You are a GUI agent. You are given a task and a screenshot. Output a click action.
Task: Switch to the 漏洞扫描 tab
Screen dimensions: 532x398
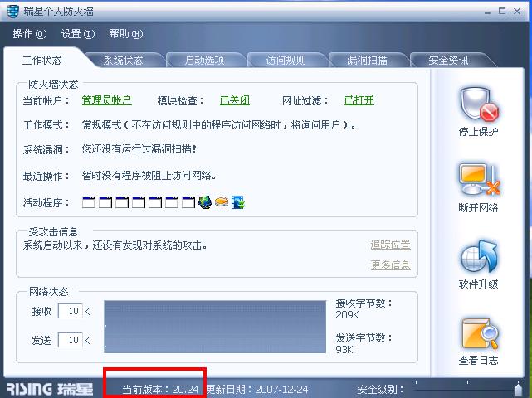[x=367, y=61]
